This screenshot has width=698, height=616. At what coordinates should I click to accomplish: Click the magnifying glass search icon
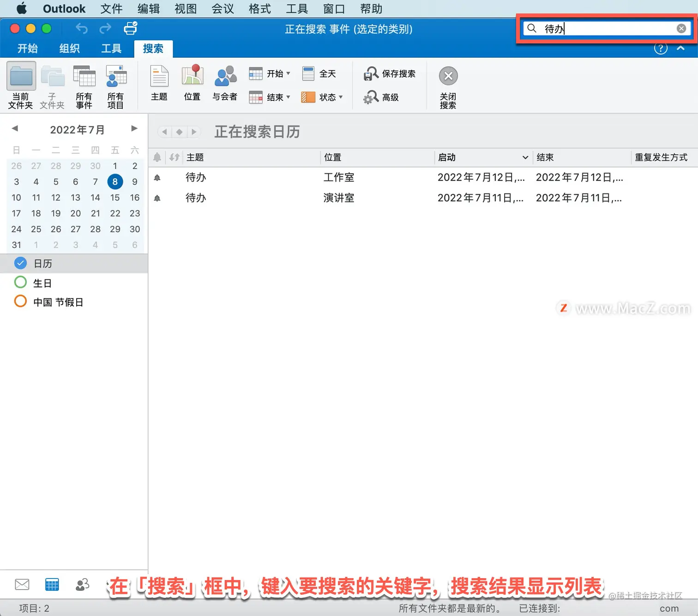point(532,28)
